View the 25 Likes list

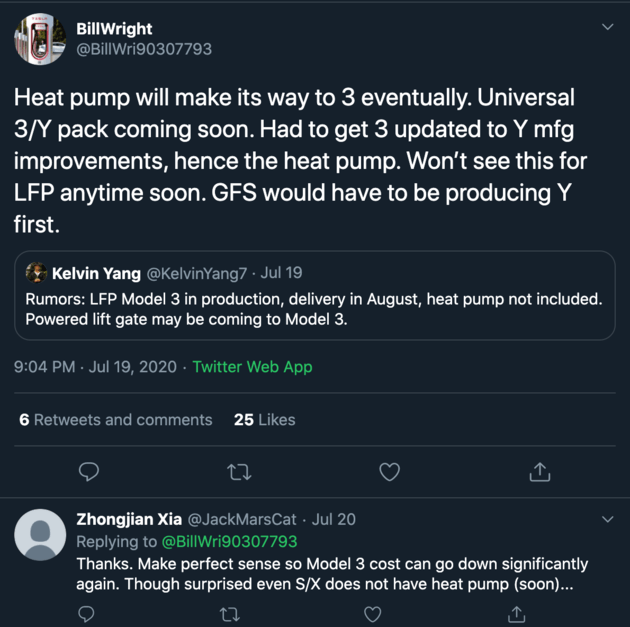pyautogui.click(x=264, y=420)
